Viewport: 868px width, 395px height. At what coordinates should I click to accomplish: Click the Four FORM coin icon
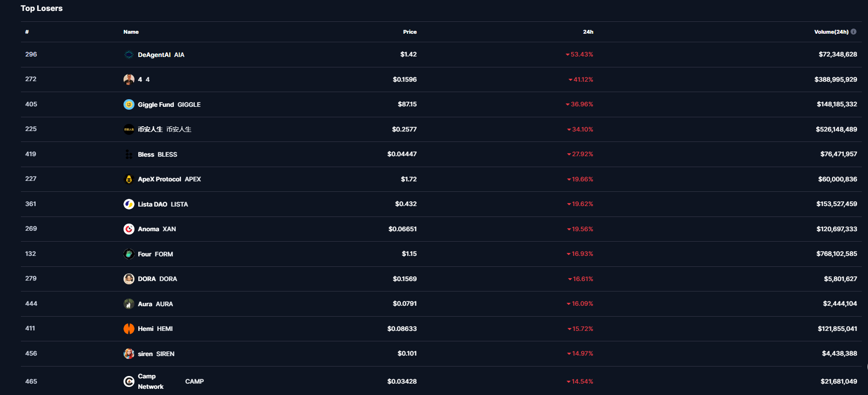[x=129, y=254]
